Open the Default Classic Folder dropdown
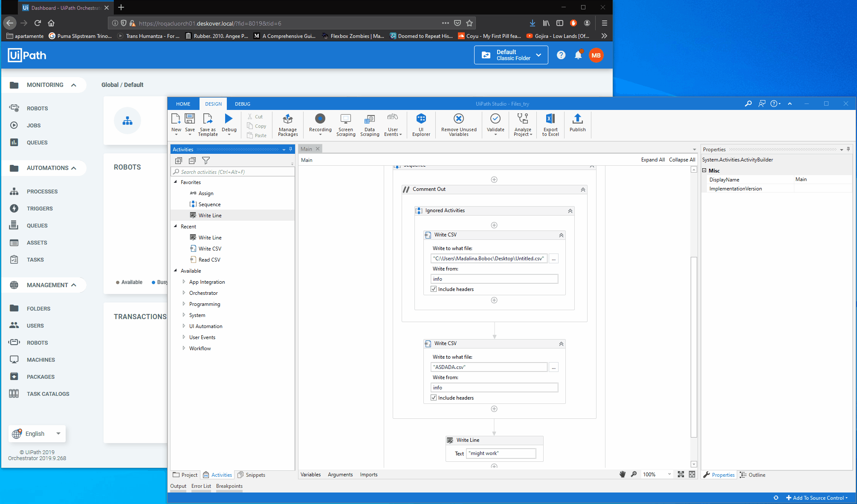Screen dimensions: 857x504 (x=511, y=55)
